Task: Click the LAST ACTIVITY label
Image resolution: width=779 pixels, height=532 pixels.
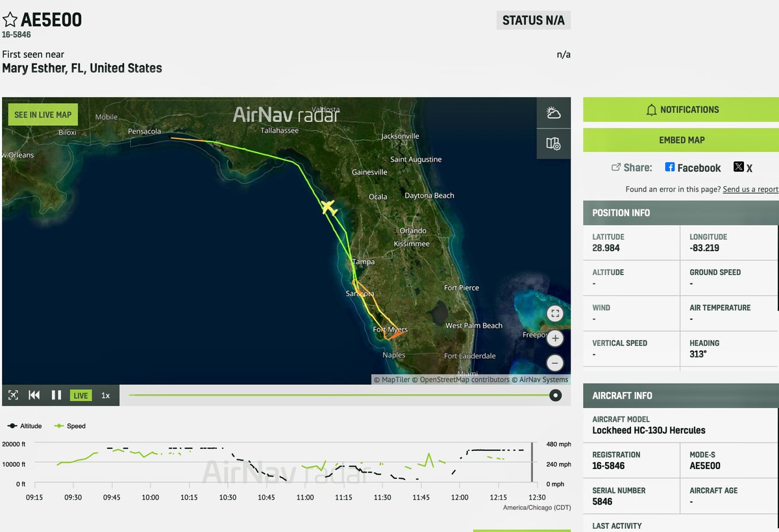Action: [x=617, y=526]
